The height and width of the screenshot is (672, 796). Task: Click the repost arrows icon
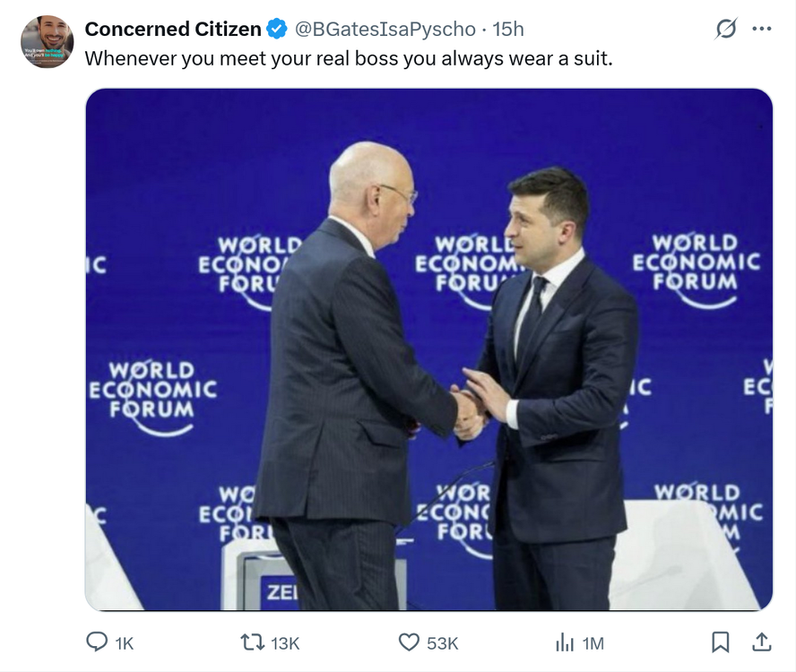253,642
